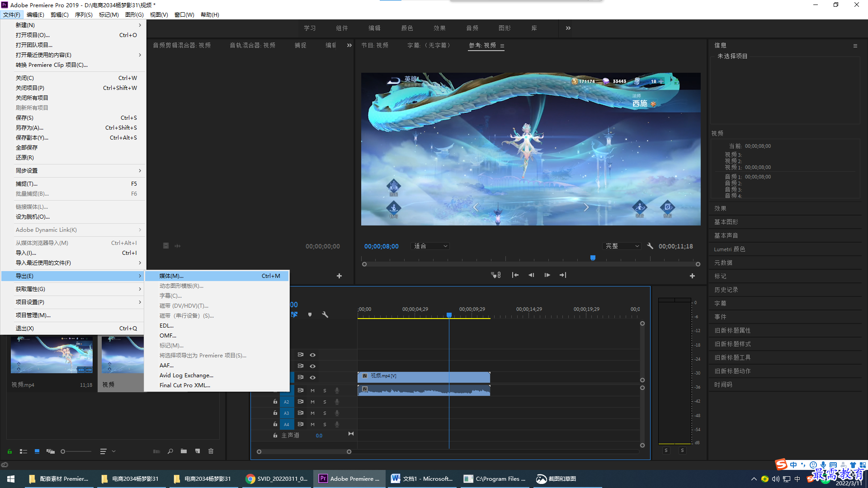Open program monitor button editor plus
The height and width of the screenshot is (488, 868).
point(692,276)
